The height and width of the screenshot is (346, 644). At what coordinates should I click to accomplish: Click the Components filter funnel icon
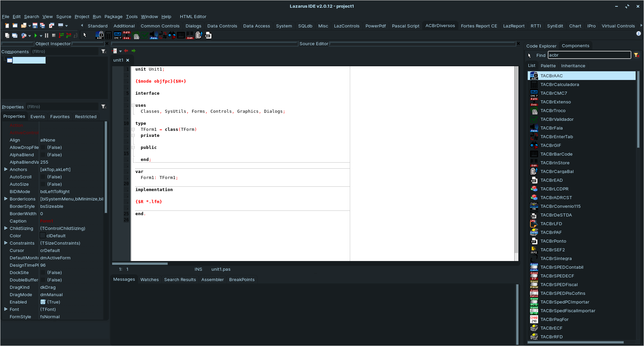104,51
